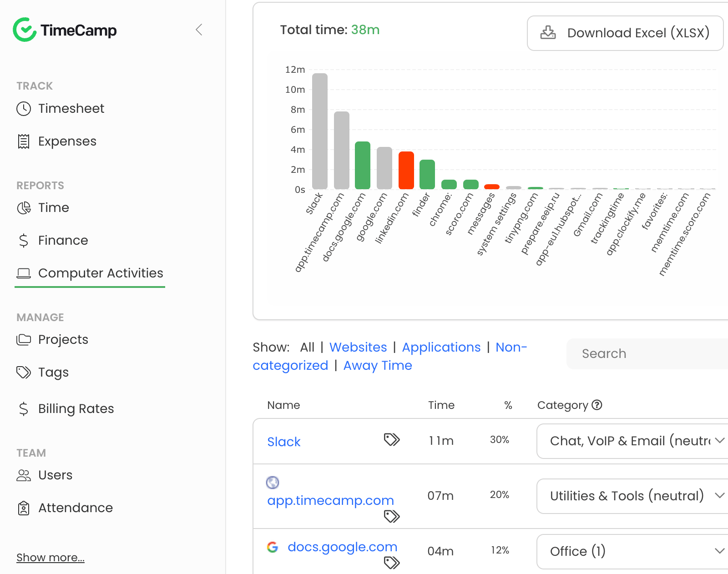Open Utilities & Tools (neutral) category dropdown
Image resolution: width=728 pixels, height=574 pixels.
pos(633,496)
